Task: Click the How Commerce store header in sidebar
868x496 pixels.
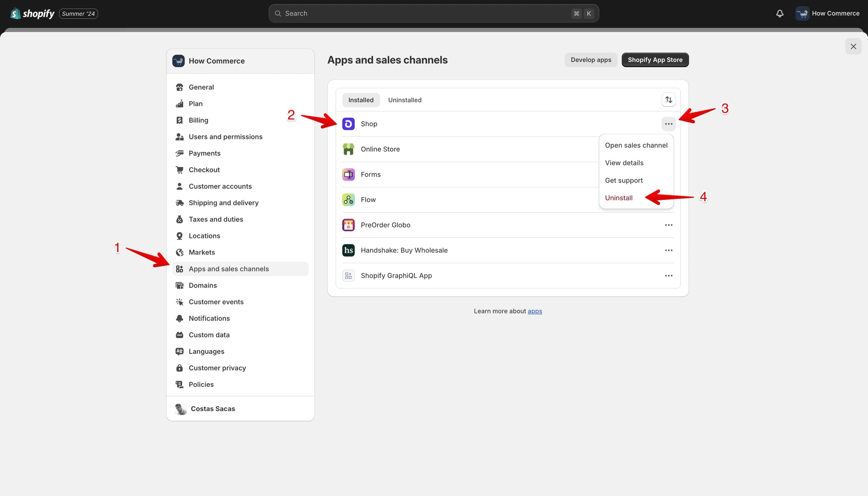Action: 240,61
